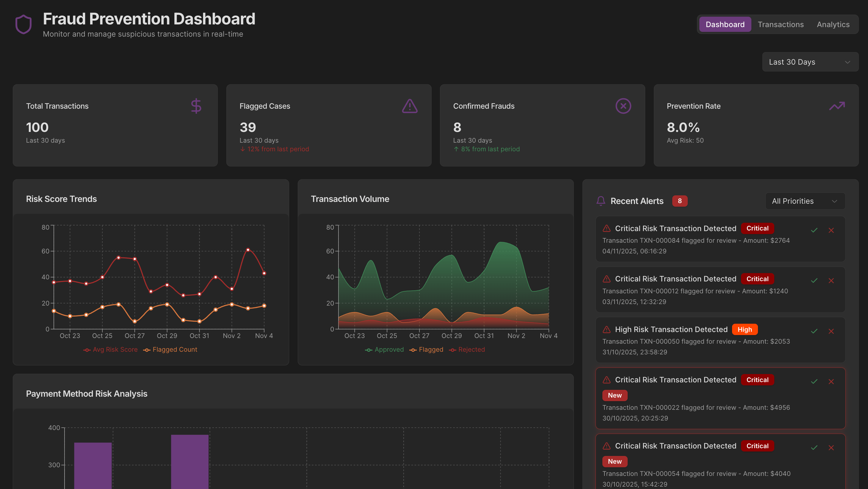
Task: Click the shield logo icon
Action: pos(23,24)
